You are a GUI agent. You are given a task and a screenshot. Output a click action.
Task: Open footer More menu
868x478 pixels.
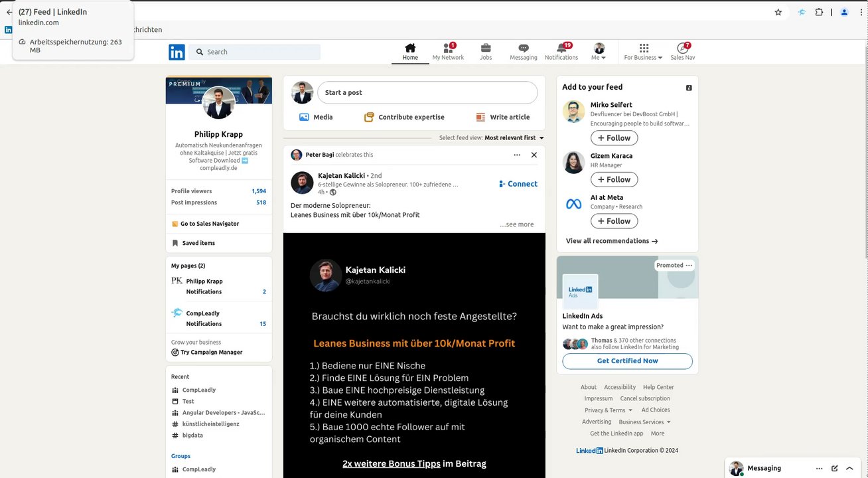[x=658, y=434]
